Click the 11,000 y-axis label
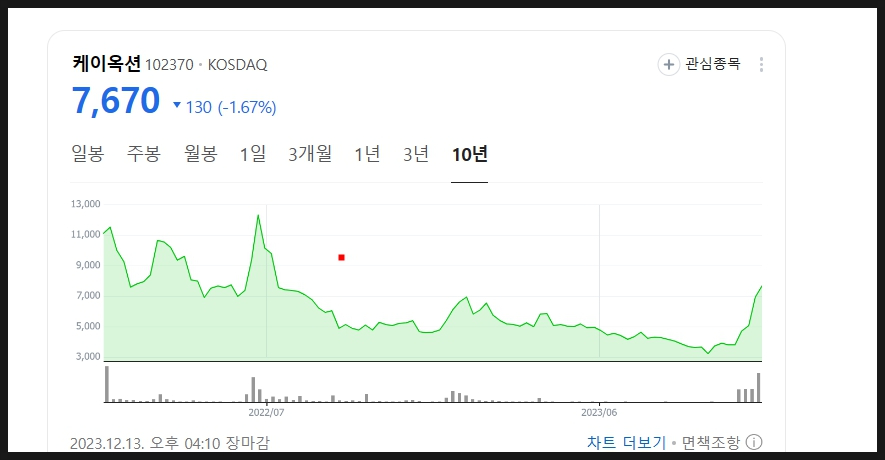The height and width of the screenshot is (460, 885). 85,235
